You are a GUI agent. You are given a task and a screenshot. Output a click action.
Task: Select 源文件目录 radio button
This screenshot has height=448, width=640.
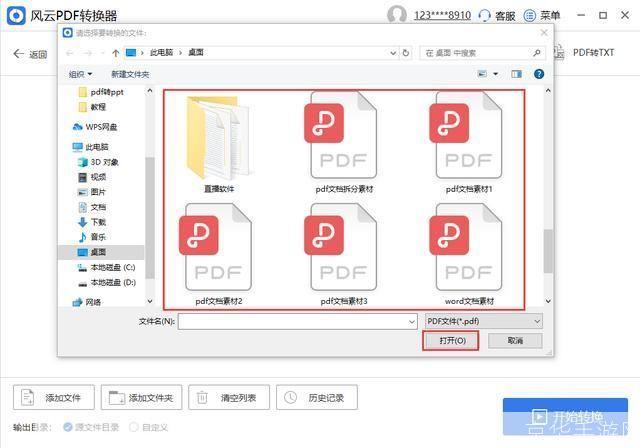(68, 427)
